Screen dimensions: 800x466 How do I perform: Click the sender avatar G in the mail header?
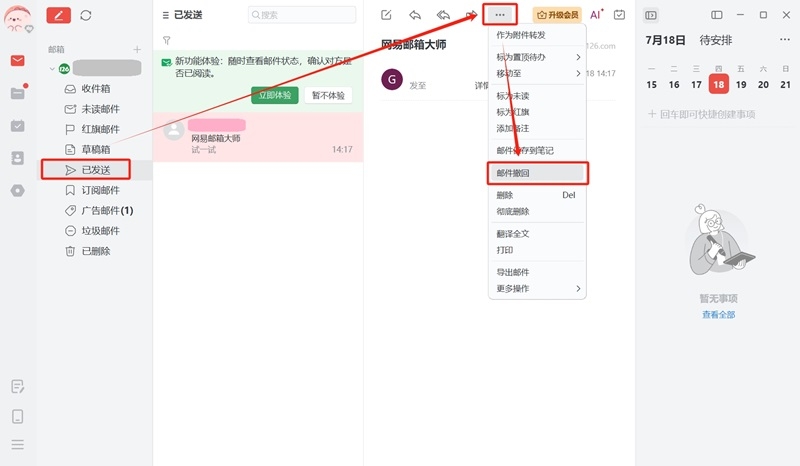[392, 79]
